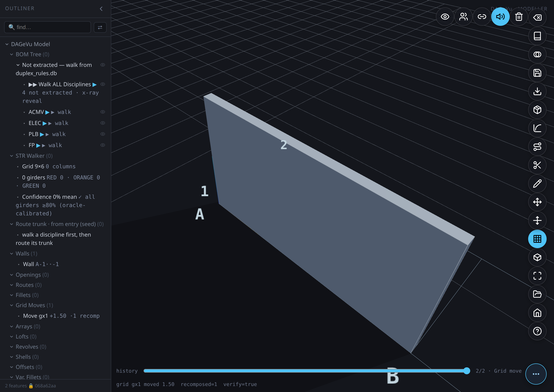
Task: Select the route path tool
Action: coord(537,147)
